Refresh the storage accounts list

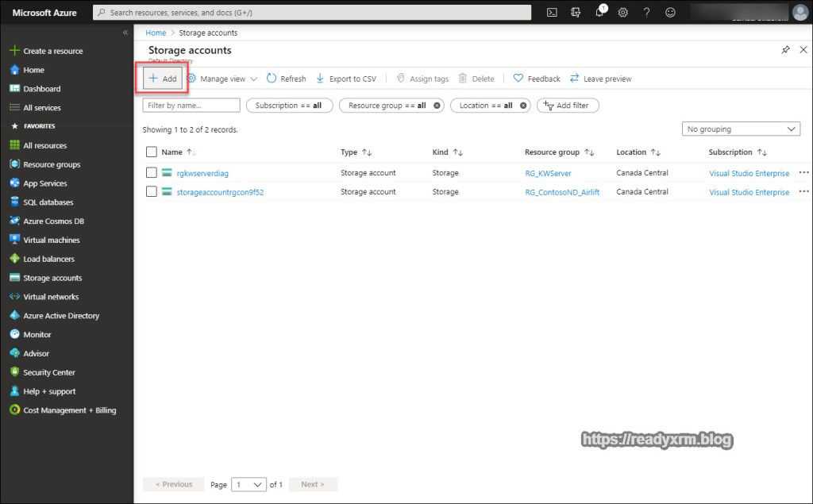(x=286, y=79)
